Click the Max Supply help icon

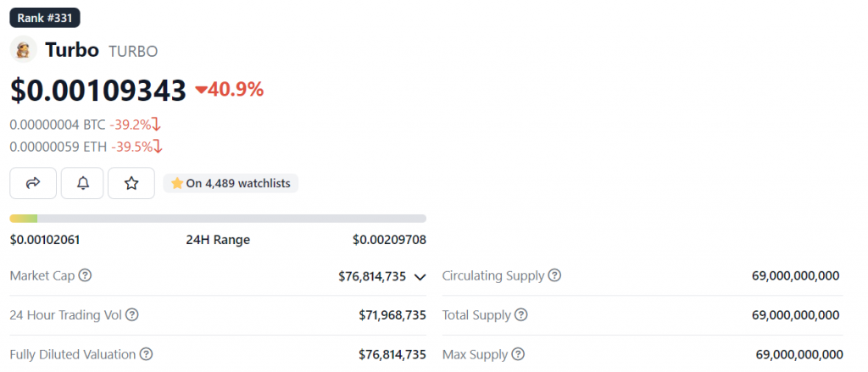click(x=518, y=354)
